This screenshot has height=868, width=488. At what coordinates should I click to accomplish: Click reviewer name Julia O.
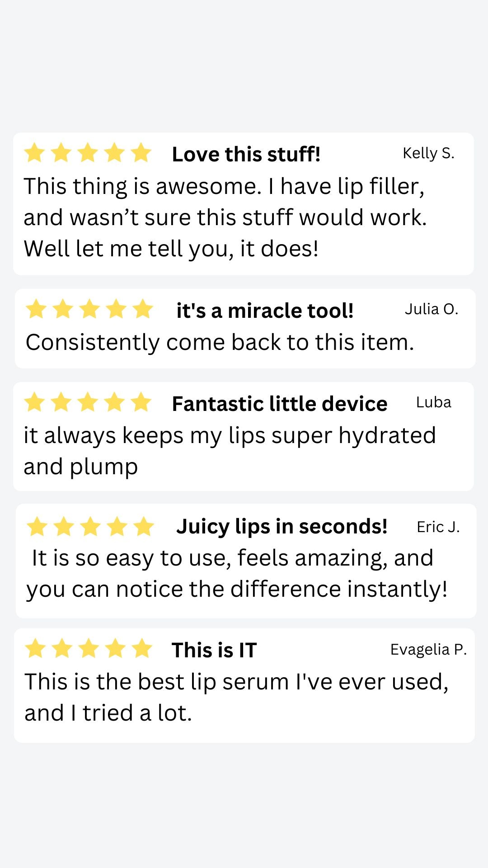pyautogui.click(x=431, y=309)
